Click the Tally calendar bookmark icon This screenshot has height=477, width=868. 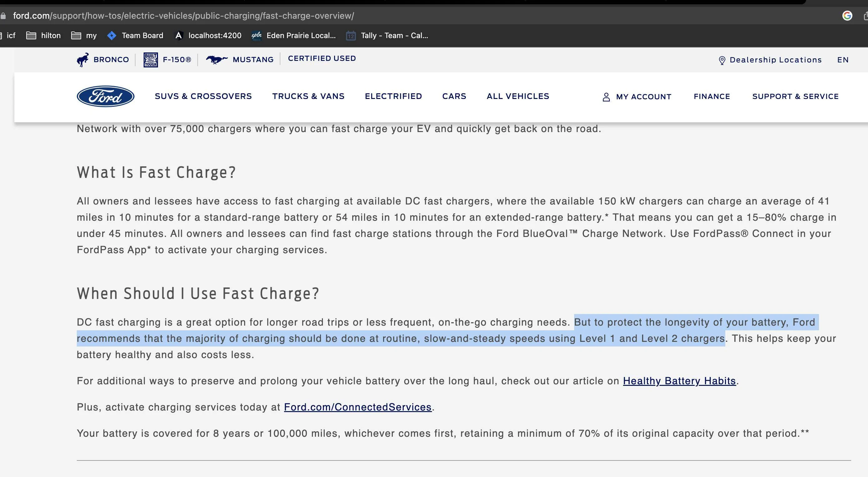click(x=351, y=35)
